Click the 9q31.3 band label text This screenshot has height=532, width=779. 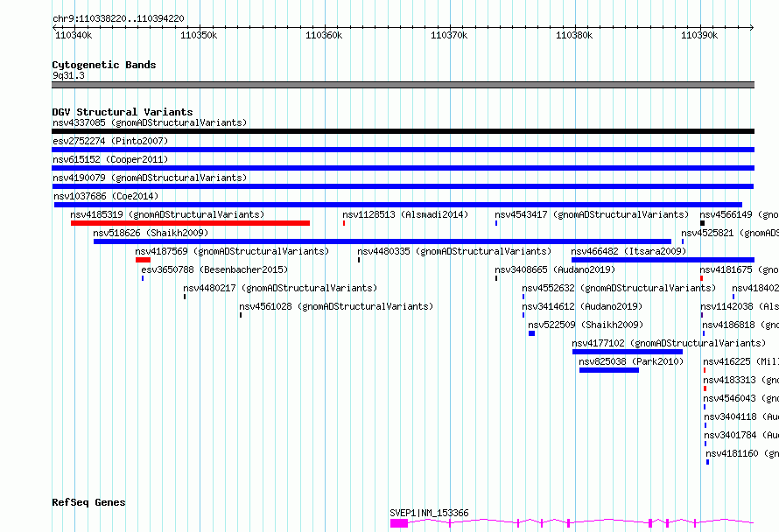pyautogui.click(x=68, y=75)
